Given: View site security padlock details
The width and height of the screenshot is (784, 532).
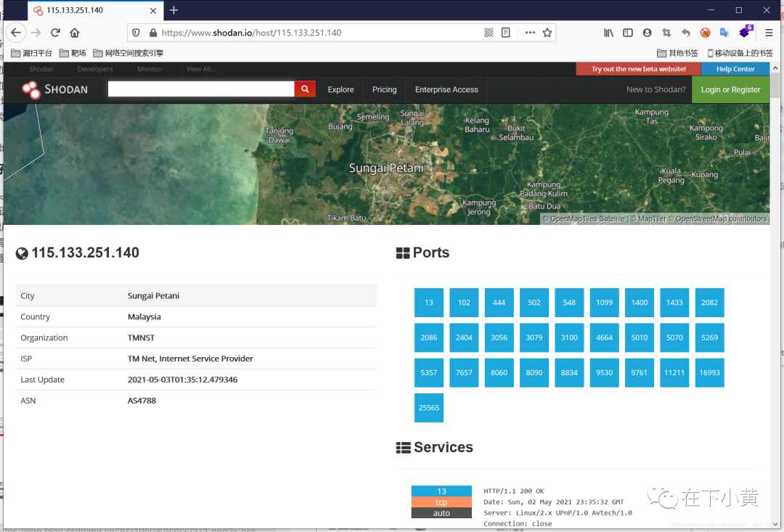Looking at the screenshot, I should pyautogui.click(x=153, y=33).
